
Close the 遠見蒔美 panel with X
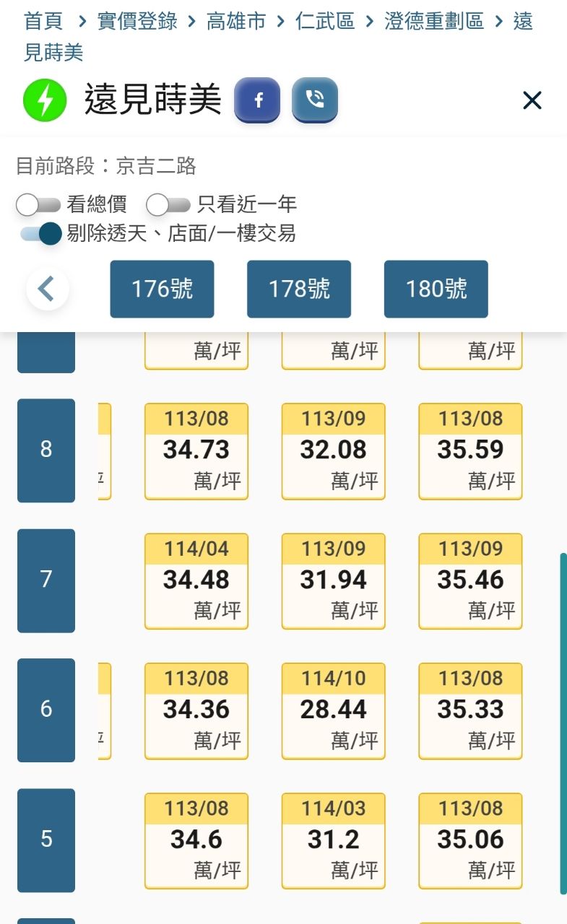(x=532, y=100)
